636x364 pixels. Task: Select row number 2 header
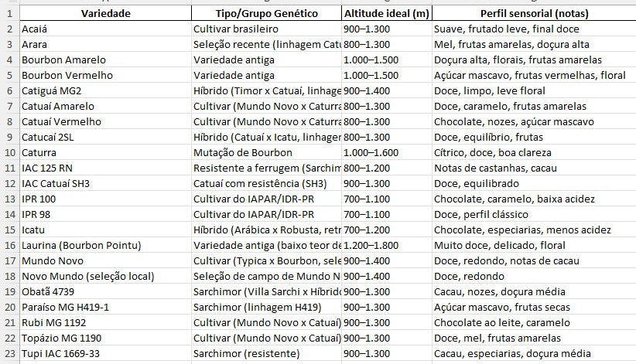(x=9, y=29)
